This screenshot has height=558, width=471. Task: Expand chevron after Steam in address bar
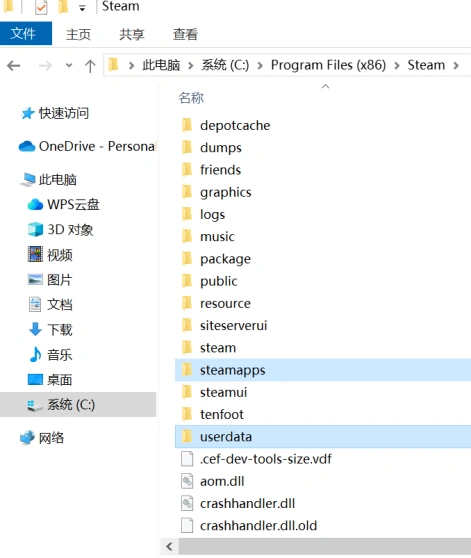tap(456, 65)
